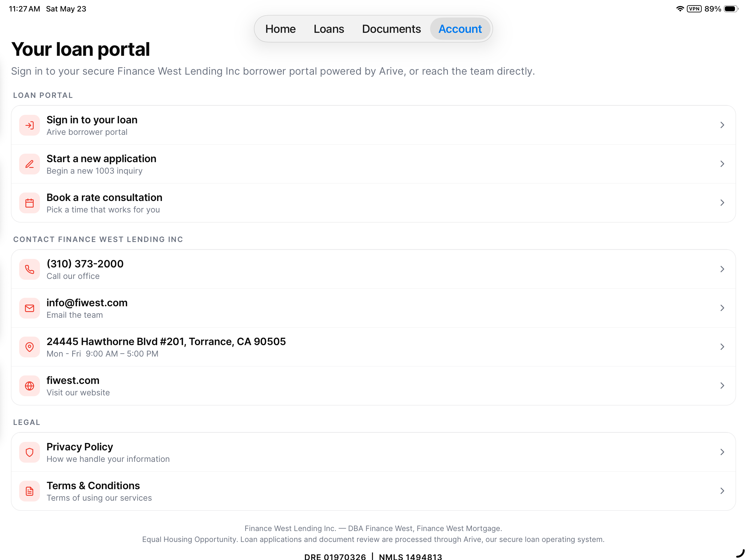Viewport: 747px width, 560px height.
Task: Open chevron on Book a rate consultation
Action: [722, 203]
